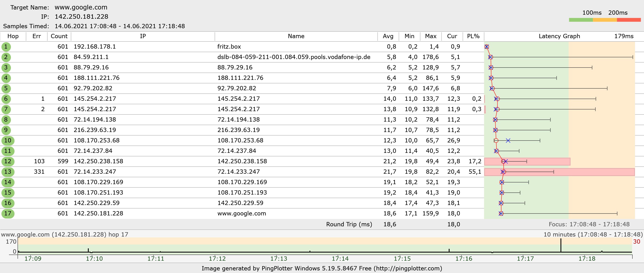
Task: Click IP cell 84.59.211.1
Action: click(91, 57)
